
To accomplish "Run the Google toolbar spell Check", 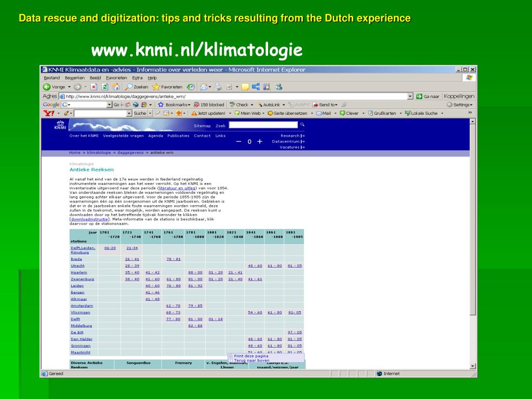I will pyautogui.click(x=240, y=104).
